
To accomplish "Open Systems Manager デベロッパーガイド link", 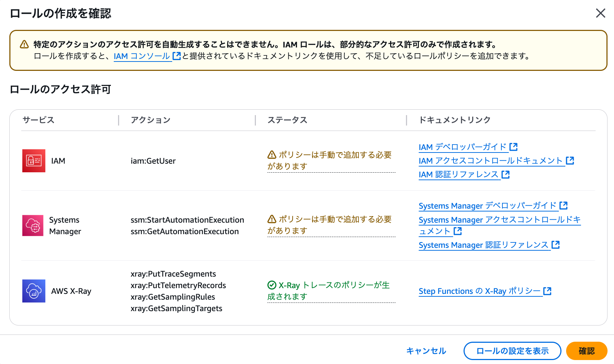I will tap(488, 206).
